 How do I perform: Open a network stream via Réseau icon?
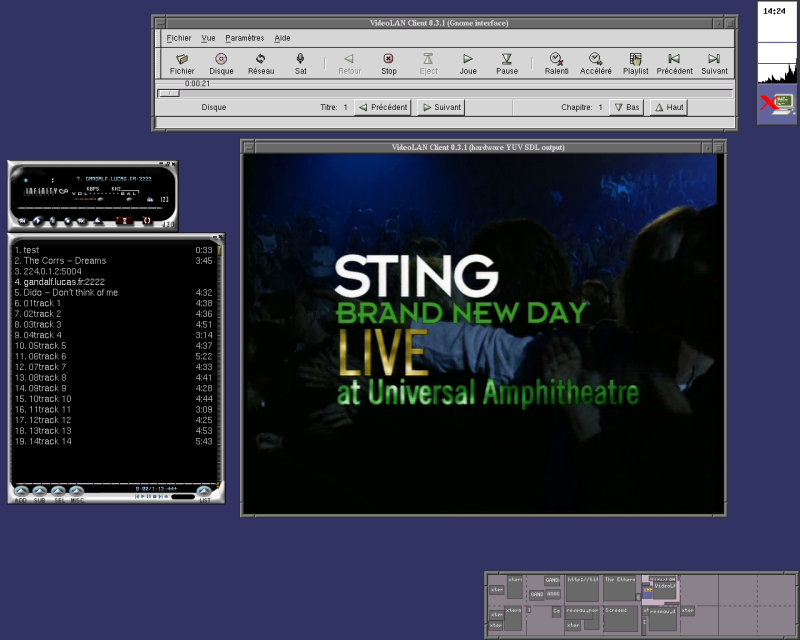[x=261, y=64]
